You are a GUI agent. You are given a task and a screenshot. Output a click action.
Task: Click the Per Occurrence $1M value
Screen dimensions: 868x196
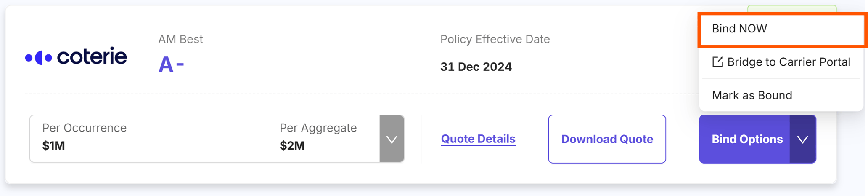click(53, 146)
